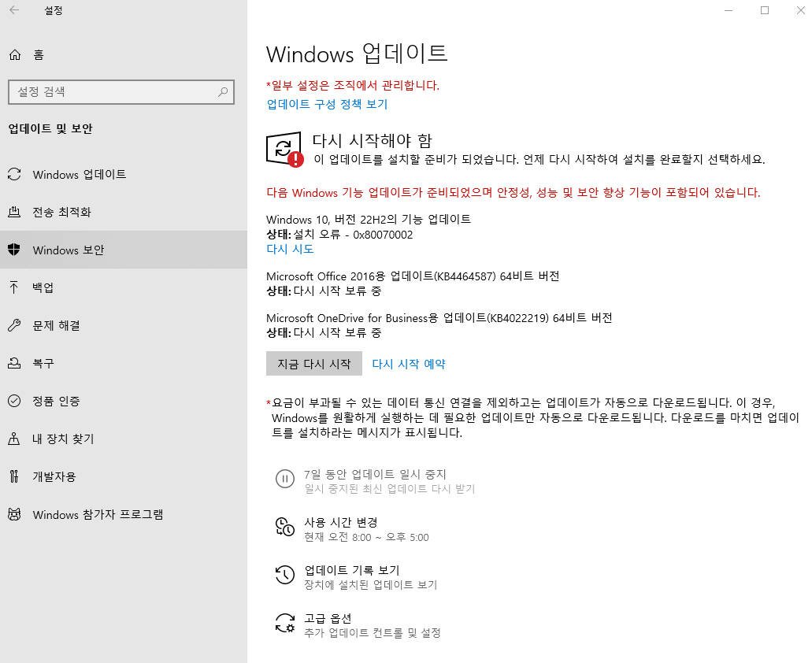Click the Windows 10, 버전 22H2의 기능 업데이트 text
812x663 pixels.
tap(369, 220)
